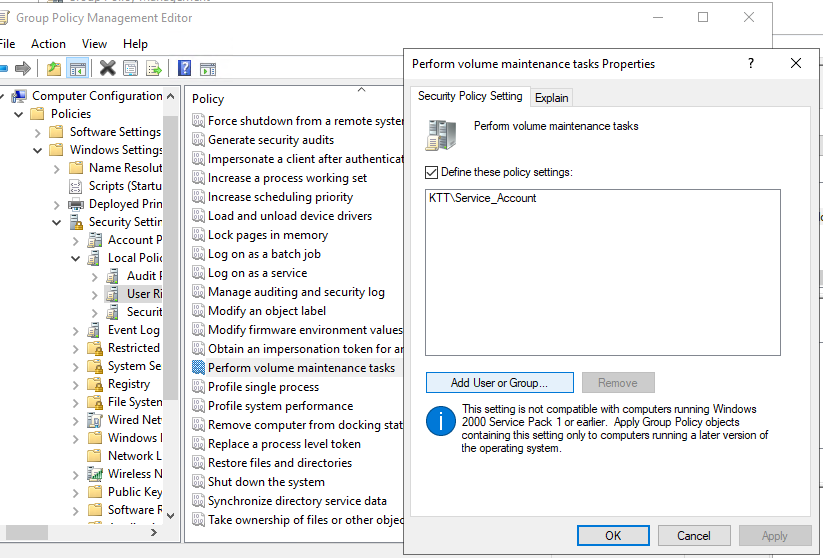Screen dimensions: 823x558
Task: Select Modify an object label policy
Action: coord(267,311)
